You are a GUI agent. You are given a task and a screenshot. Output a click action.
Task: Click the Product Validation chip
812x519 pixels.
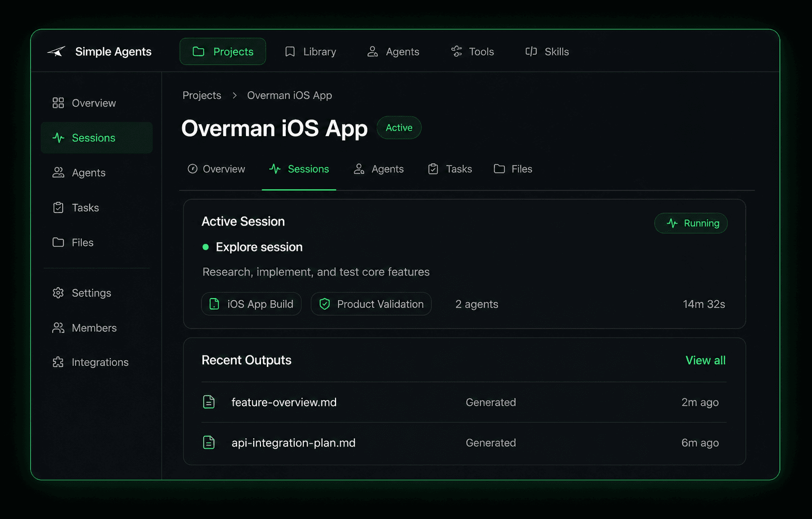tap(371, 304)
